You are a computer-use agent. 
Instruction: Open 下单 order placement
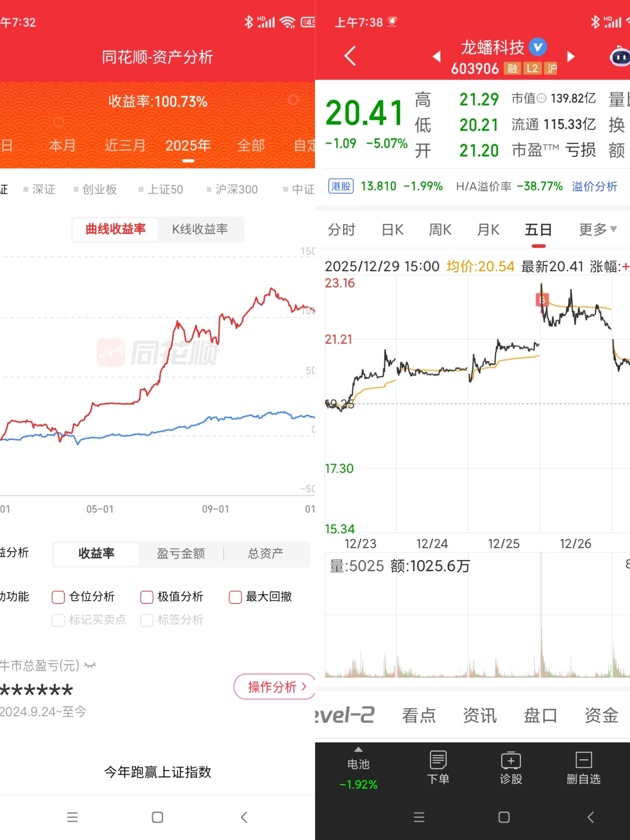pyautogui.click(x=438, y=768)
